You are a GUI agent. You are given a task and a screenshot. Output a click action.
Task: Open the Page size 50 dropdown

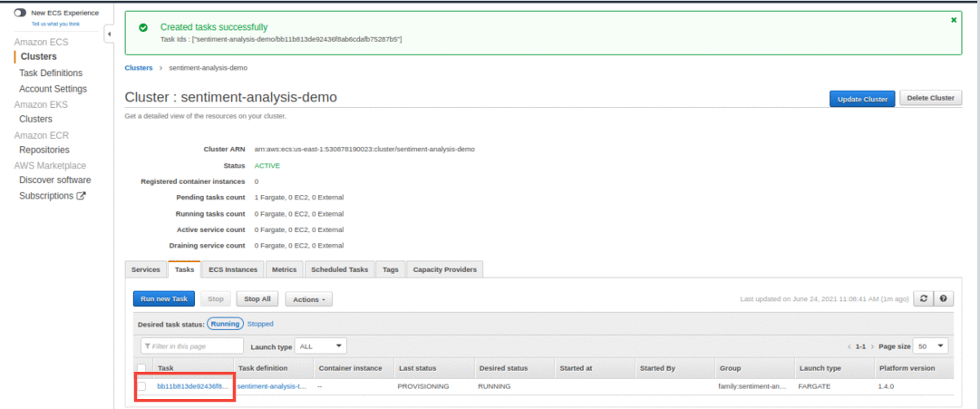(931, 346)
